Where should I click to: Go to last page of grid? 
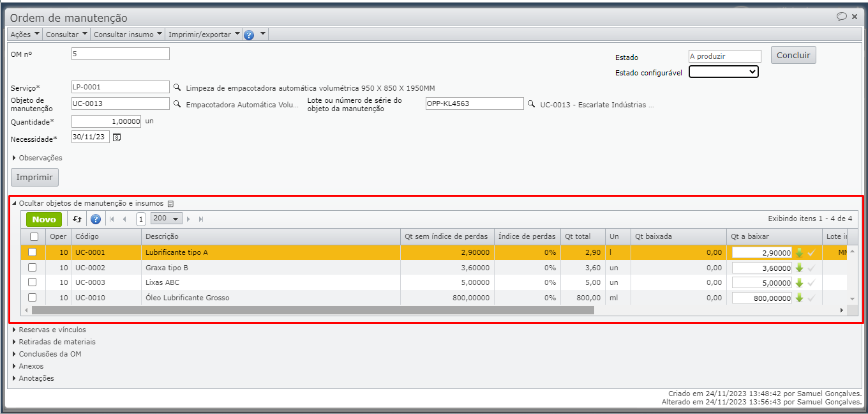201,219
